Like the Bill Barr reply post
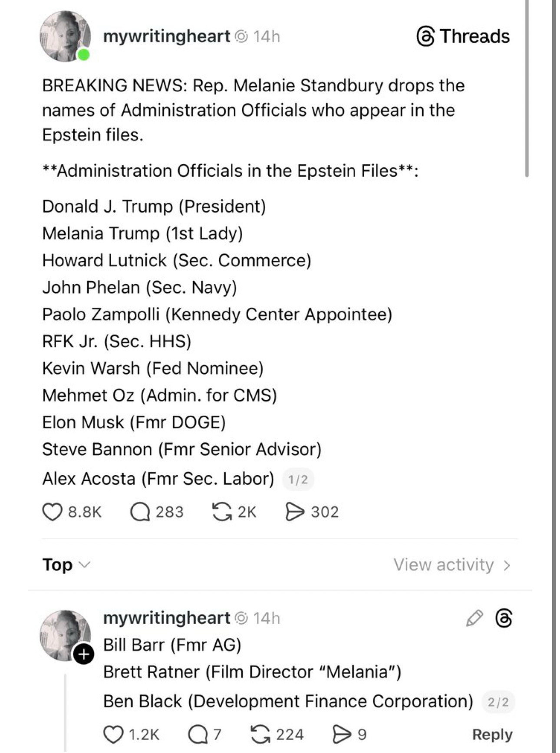The width and height of the screenshot is (560, 753). pyautogui.click(x=113, y=734)
